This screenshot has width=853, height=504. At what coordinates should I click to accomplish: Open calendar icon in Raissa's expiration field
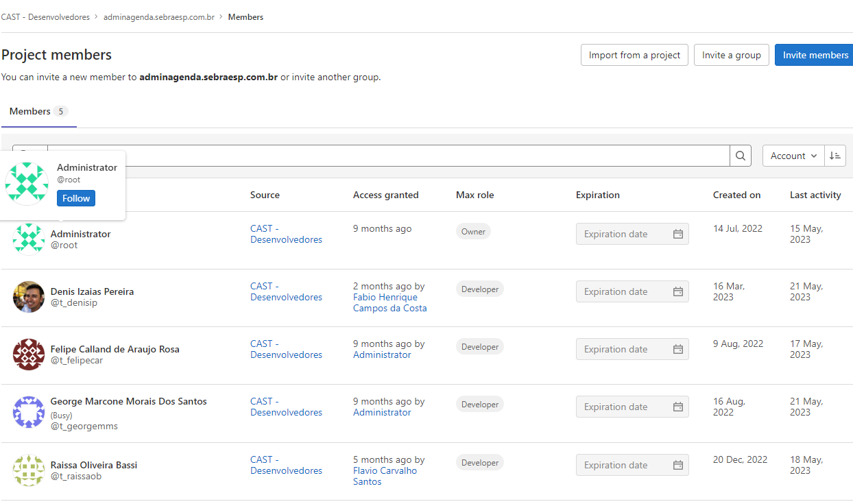[677, 465]
